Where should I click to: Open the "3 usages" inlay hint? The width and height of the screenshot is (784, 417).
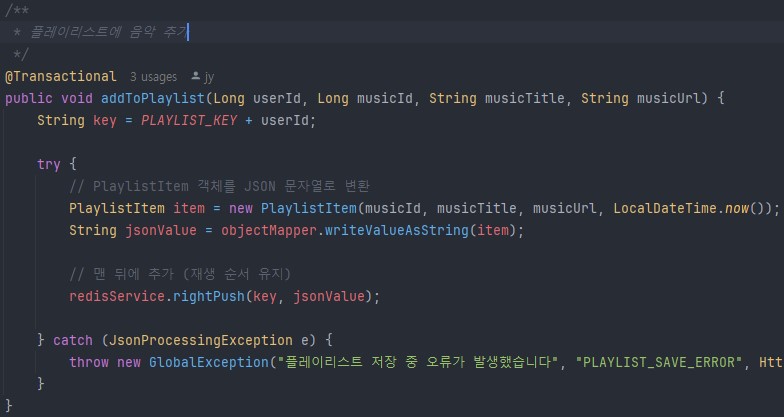tap(153, 76)
